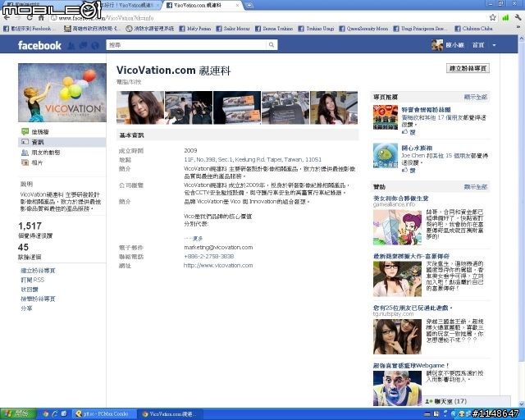Open the Serena Tsukino bookmark
The width and height of the screenshot is (525, 420).
pyautogui.click(x=274, y=29)
